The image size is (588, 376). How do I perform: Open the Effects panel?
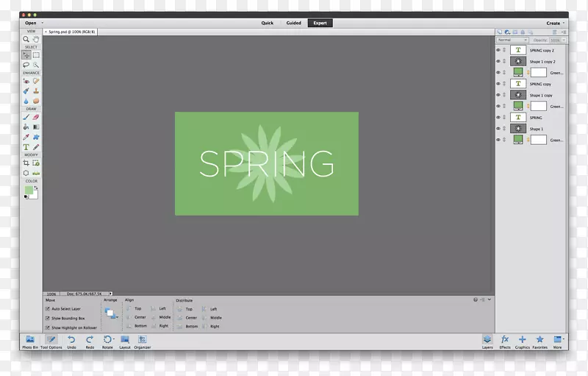(505, 342)
